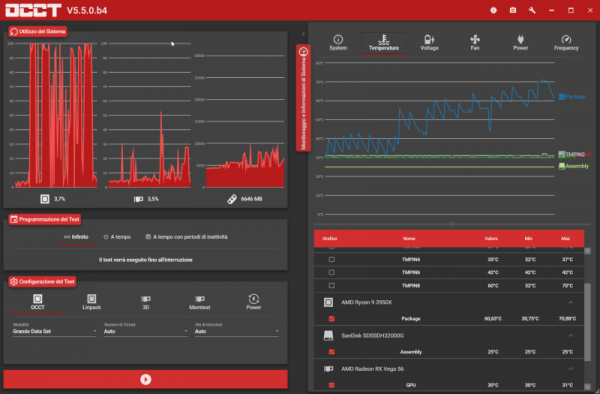This screenshot has height=394, width=600.
Task: Click the Assembly legend swatch on the graph
Action: [x=561, y=166]
